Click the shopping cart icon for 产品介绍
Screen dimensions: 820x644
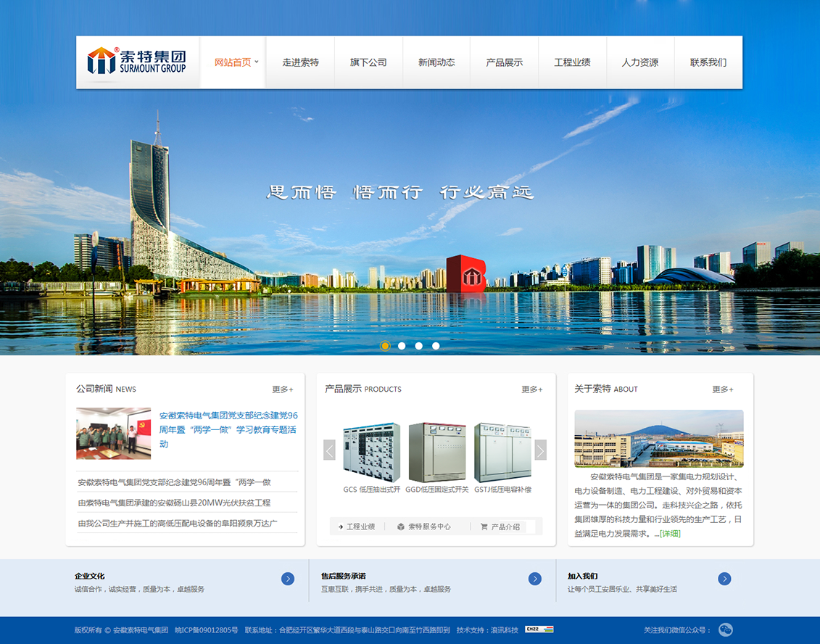coord(484,527)
